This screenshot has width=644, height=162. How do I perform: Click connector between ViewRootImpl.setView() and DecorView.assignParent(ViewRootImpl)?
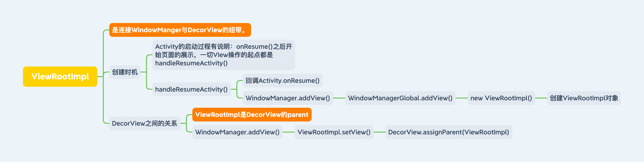tap(380, 132)
